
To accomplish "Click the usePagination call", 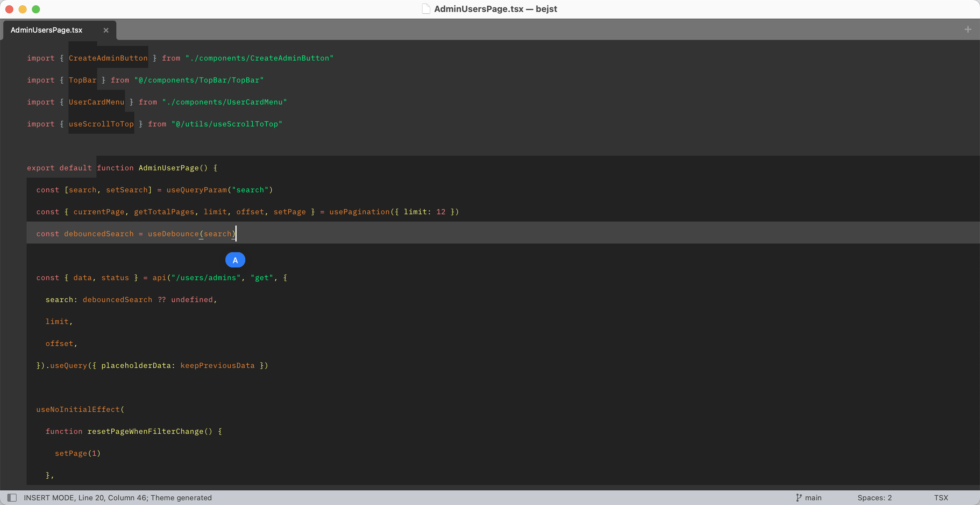I will [x=359, y=212].
